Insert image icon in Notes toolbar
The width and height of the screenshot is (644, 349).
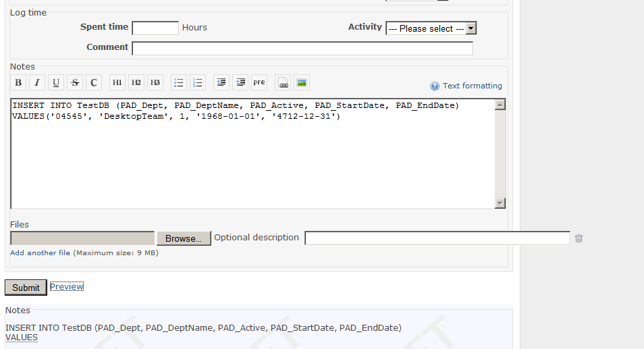click(302, 82)
